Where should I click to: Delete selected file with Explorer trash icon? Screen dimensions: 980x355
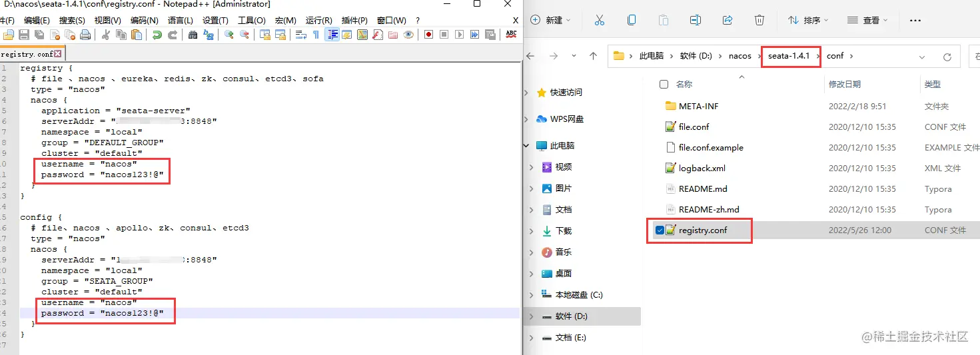(x=759, y=20)
